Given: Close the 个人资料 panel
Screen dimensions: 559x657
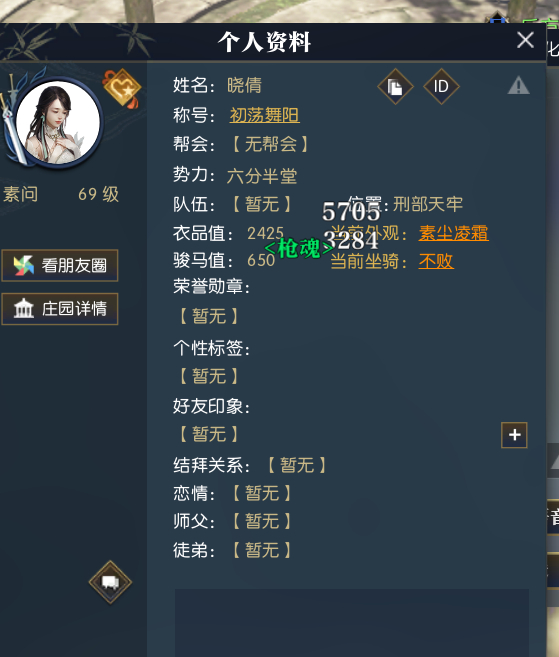Looking at the screenshot, I should [525, 41].
